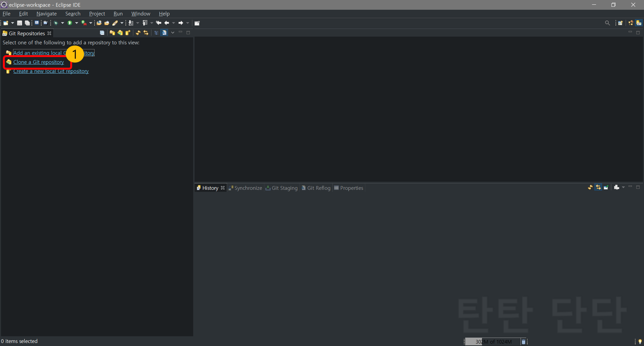Open the File menu

[x=6, y=14]
